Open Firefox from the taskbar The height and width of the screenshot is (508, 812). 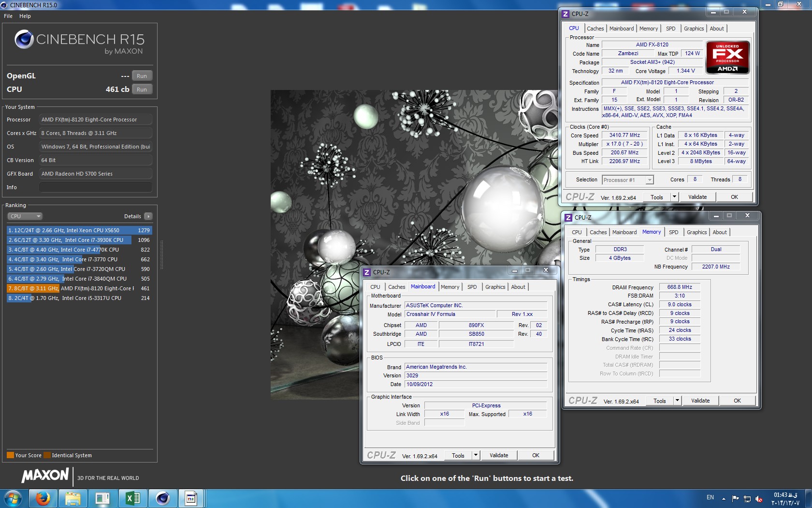tap(43, 498)
